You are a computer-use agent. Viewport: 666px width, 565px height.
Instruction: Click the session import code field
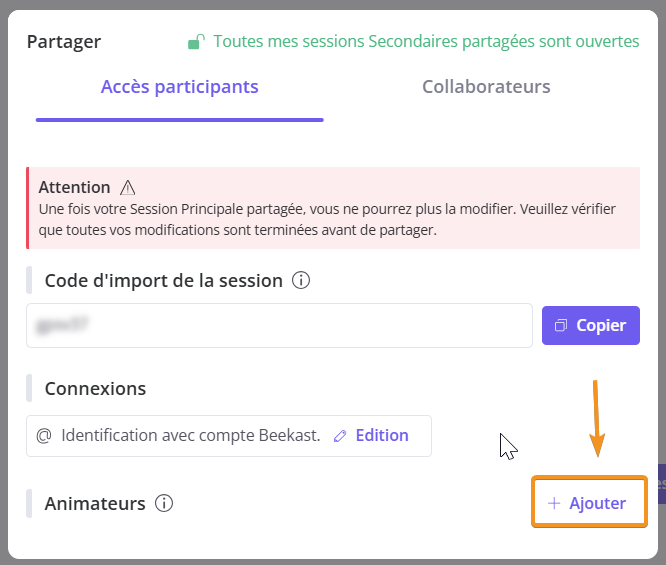click(279, 325)
